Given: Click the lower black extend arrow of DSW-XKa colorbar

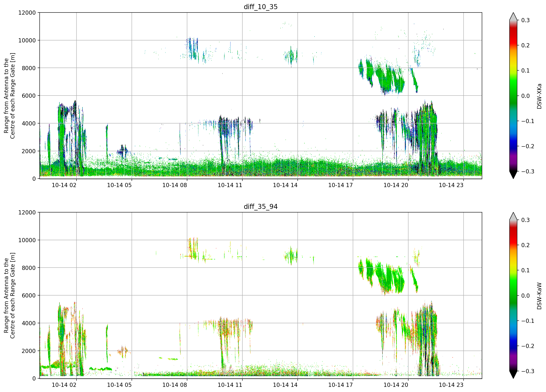Looking at the screenshot, I should click(513, 175).
